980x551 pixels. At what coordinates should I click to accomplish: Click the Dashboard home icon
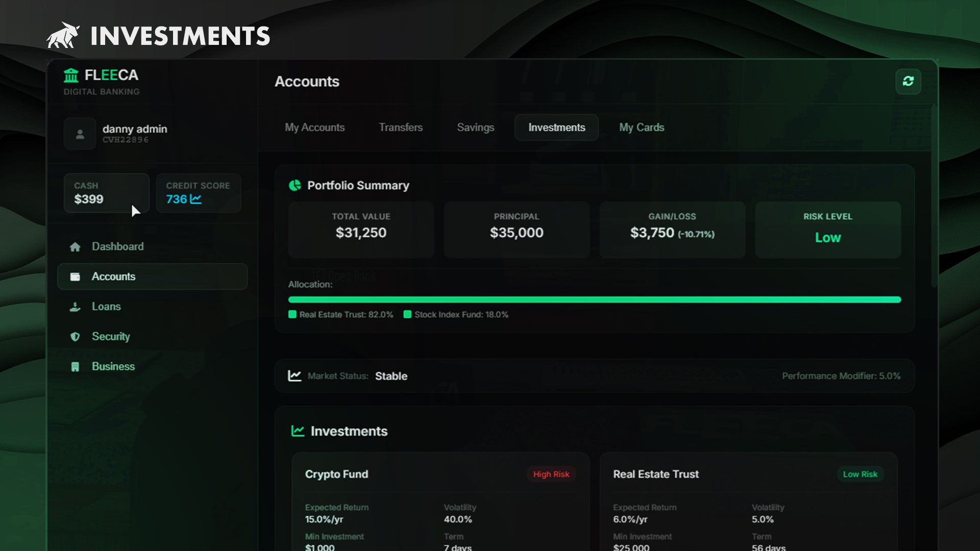pyautogui.click(x=75, y=247)
